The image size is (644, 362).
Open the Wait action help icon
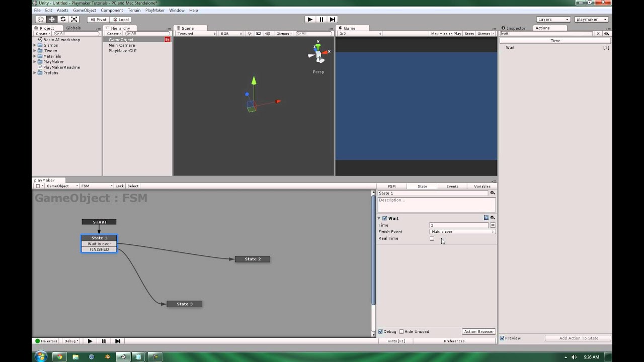[x=486, y=218]
